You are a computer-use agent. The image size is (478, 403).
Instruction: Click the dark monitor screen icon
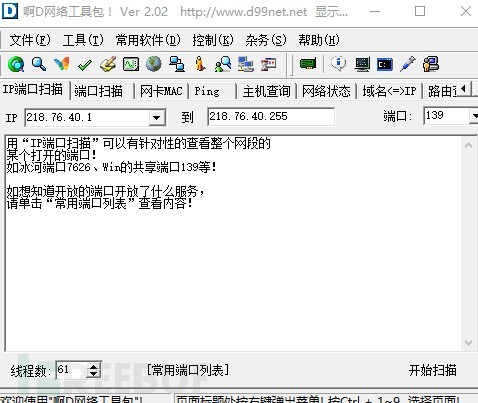pos(362,64)
